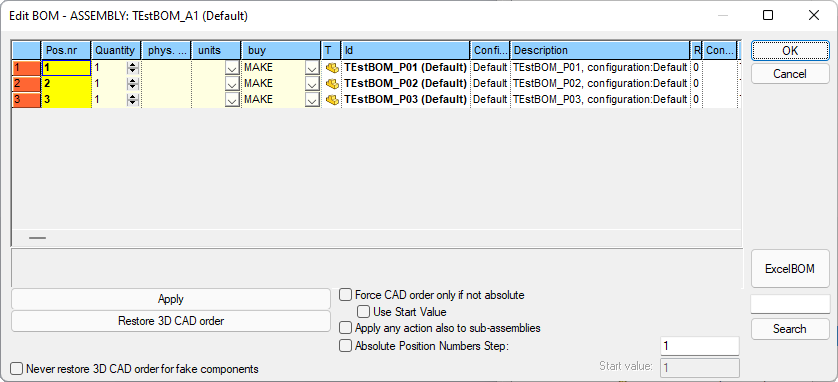Screen dimensions: 838x382
Task: Toggle Force CAD order only if not absolute
Action: click(x=346, y=295)
